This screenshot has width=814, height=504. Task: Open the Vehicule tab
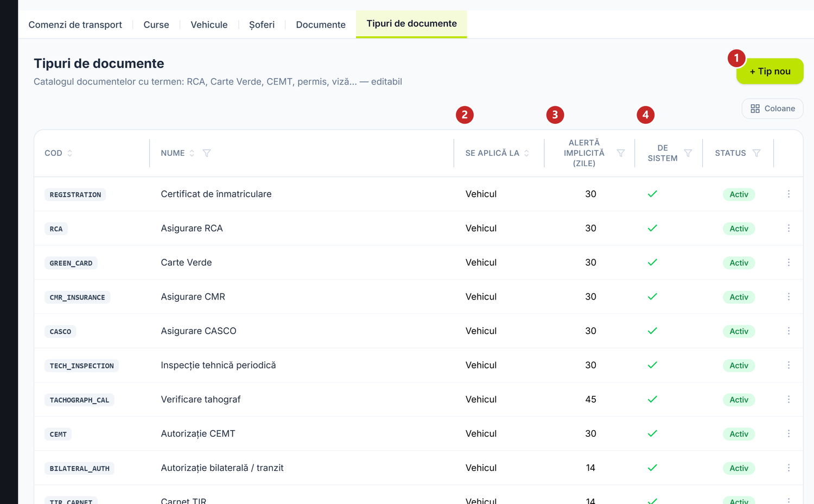click(209, 25)
